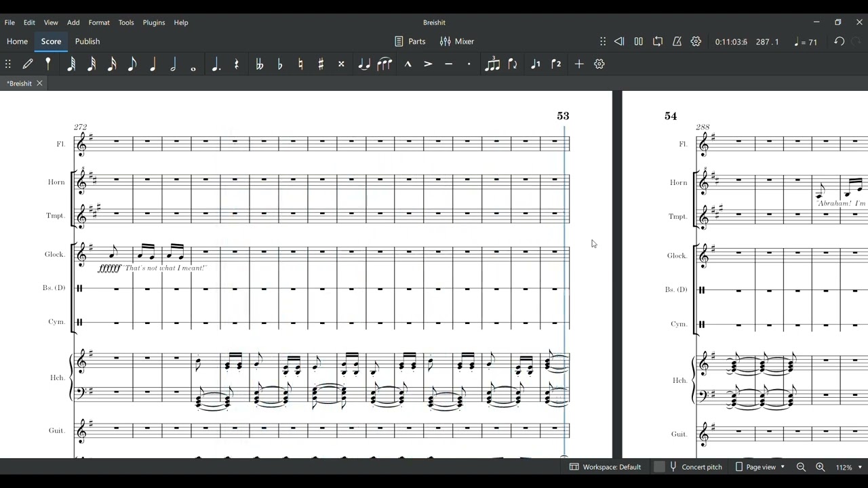
Task: Select the 32nd note duration
Action: tap(92, 64)
